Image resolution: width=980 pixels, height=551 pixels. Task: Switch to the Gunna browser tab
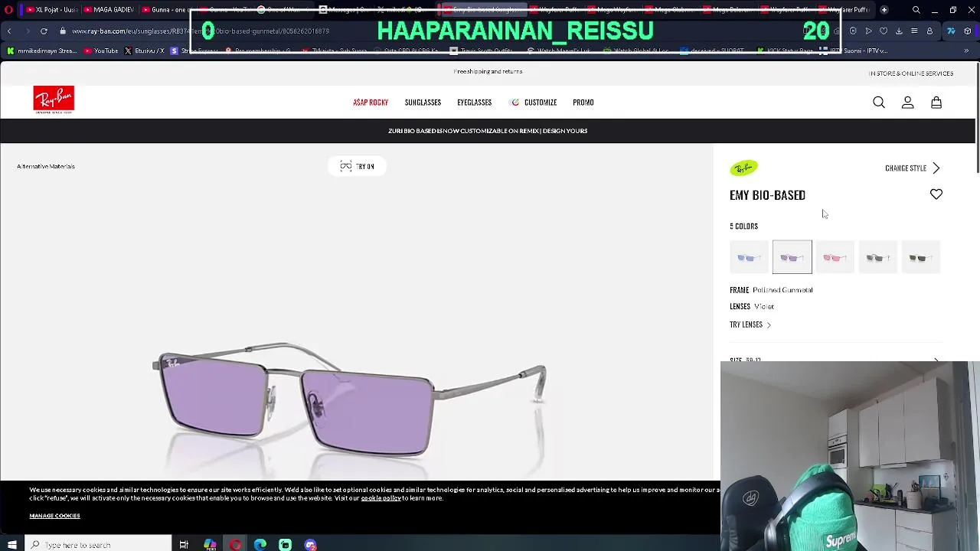point(165,10)
